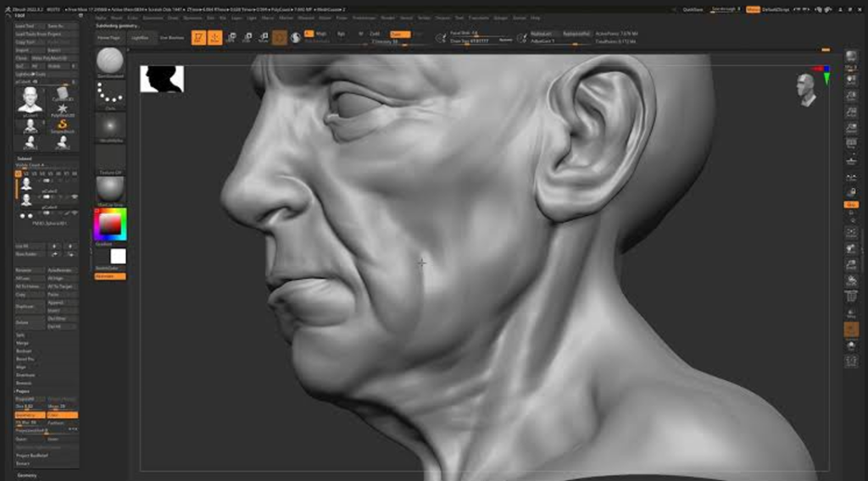This screenshot has height=481, width=868.
Task: Click the right shelf Move view icon
Action: pyautogui.click(x=851, y=249)
